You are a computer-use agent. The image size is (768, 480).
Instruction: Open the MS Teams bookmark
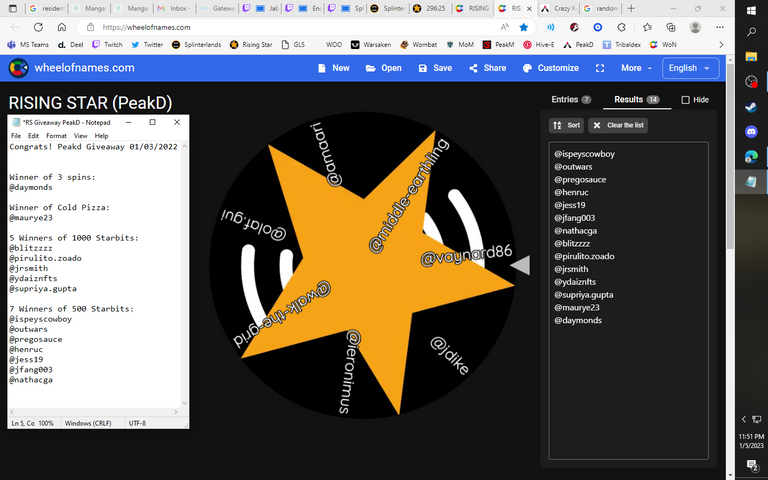[28, 45]
